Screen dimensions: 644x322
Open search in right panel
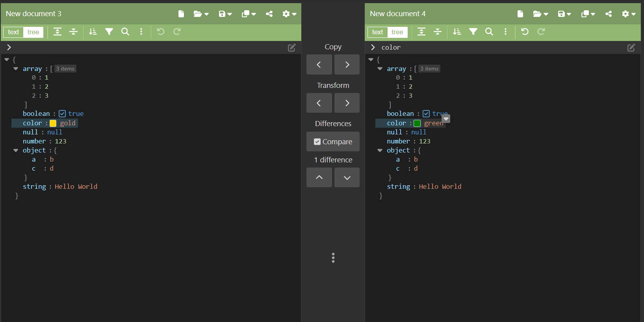tap(489, 32)
